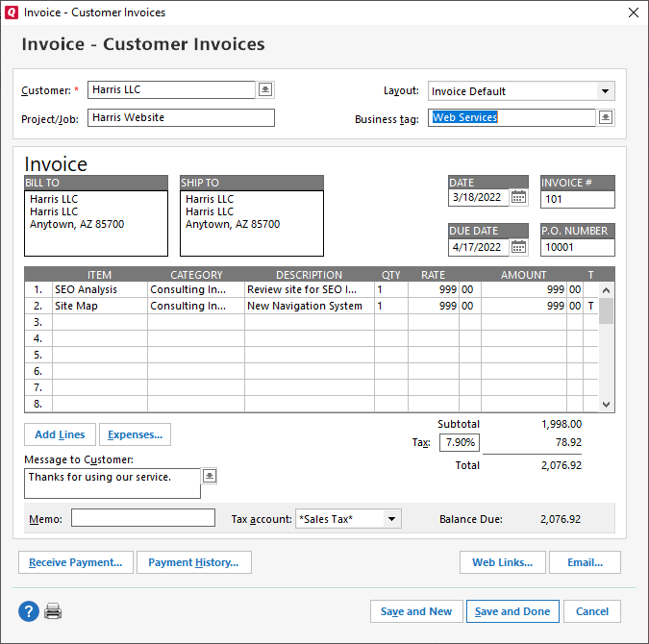Click the printer icon
The width and height of the screenshot is (649, 644).
tap(53, 611)
